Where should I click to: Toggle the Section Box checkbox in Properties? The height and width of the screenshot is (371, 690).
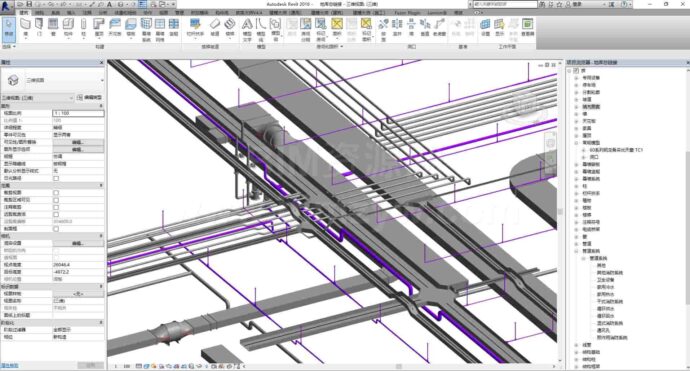[x=56, y=229]
